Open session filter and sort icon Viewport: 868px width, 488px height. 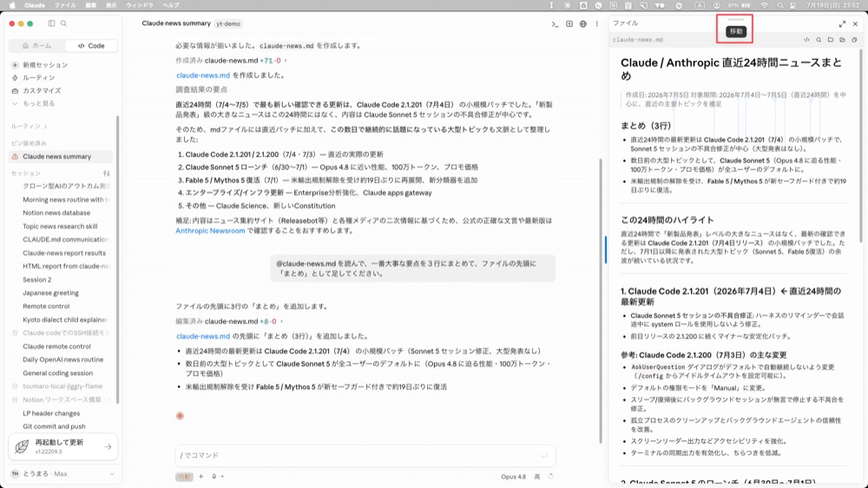click(106, 174)
